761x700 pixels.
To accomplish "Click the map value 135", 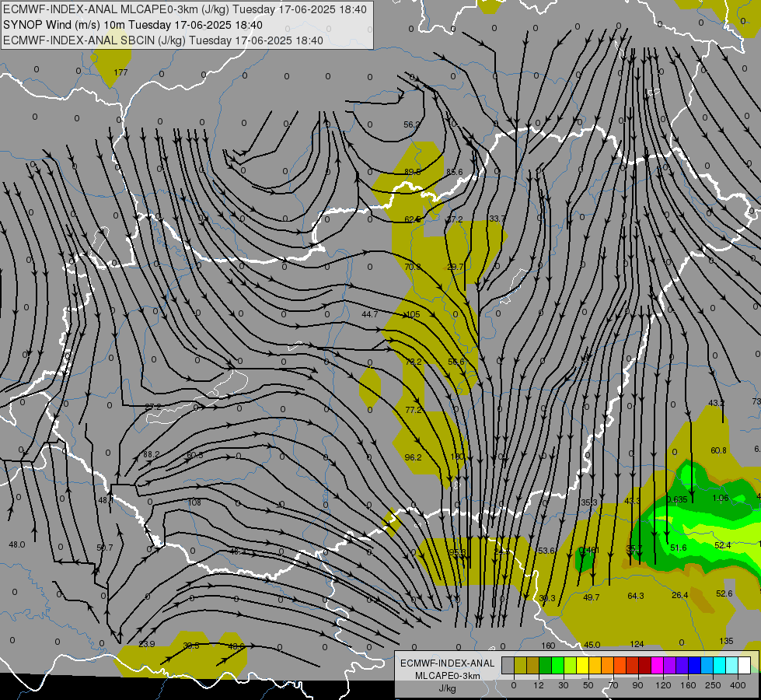I will (726, 641).
